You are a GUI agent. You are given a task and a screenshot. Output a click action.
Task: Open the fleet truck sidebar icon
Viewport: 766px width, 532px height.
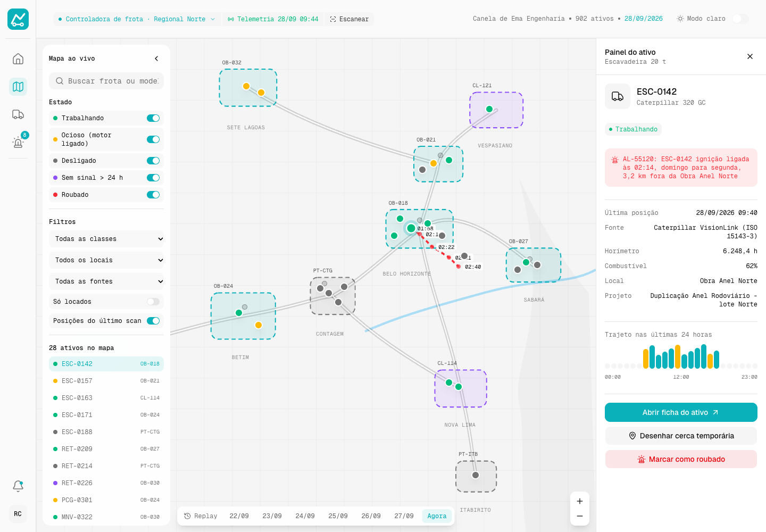[x=18, y=114]
